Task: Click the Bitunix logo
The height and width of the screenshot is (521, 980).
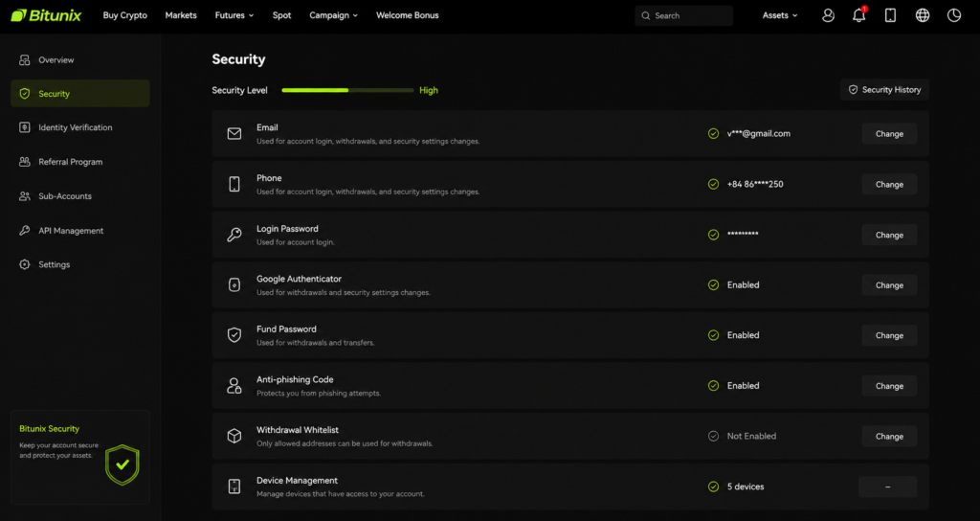Action: pos(46,15)
